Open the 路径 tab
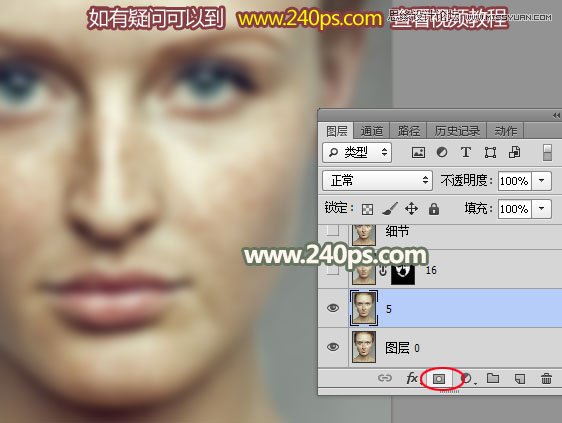Image resolution: width=562 pixels, height=423 pixels. 409,131
